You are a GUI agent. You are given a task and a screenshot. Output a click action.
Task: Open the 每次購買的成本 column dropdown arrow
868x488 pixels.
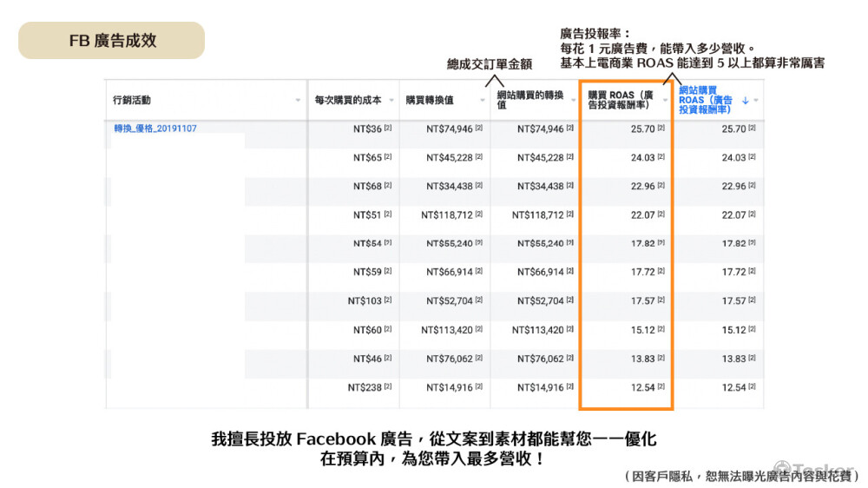pyautogui.click(x=391, y=100)
